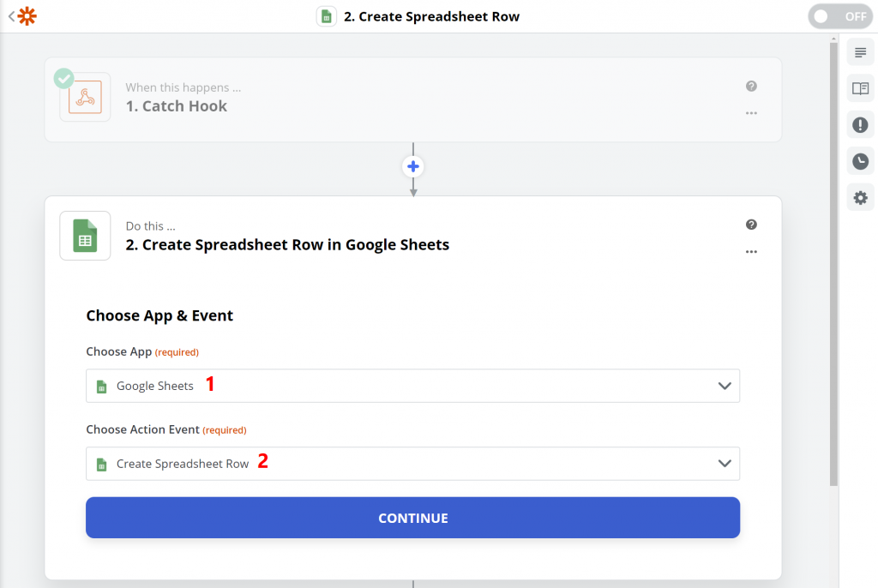878x588 pixels.
Task: Click the Google Sheets step icon
Action: coord(85,236)
